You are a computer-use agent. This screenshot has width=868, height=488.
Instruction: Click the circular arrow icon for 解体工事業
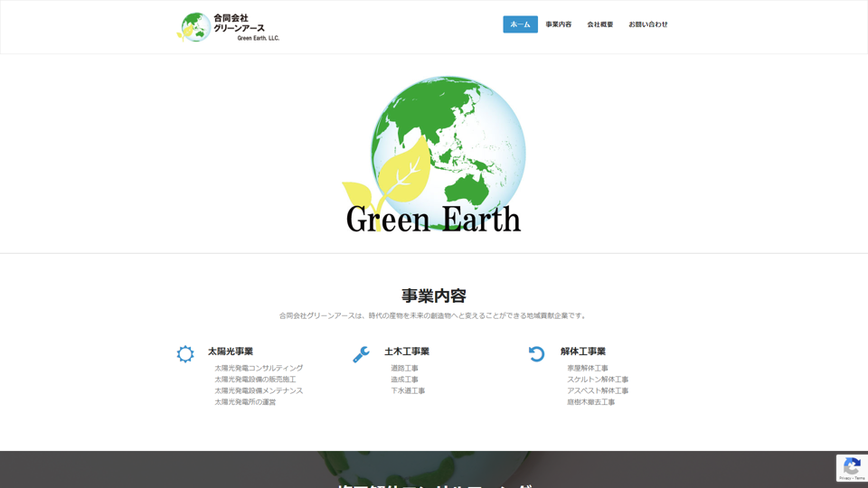click(x=536, y=354)
